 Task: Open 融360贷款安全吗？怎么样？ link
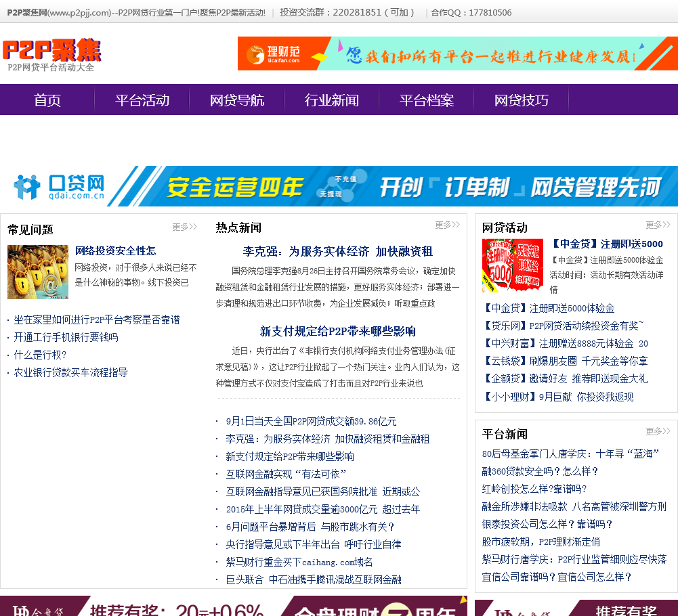tap(540, 471)
